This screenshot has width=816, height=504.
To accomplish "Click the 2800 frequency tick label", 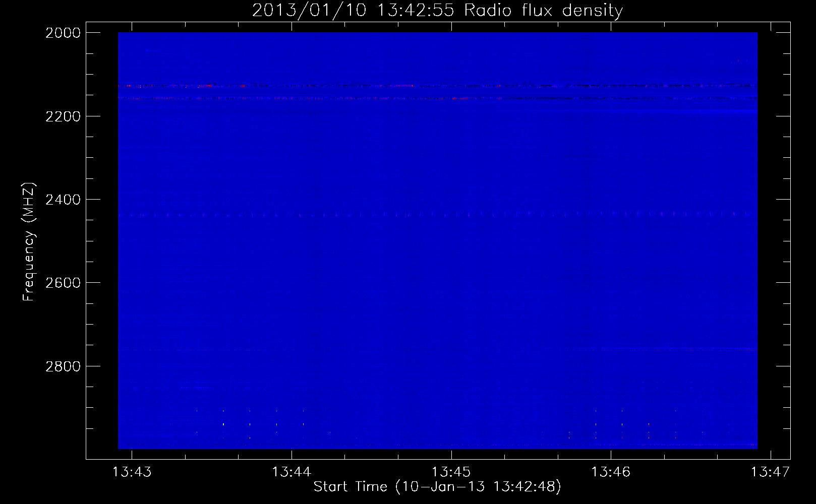I will (63, 366).
